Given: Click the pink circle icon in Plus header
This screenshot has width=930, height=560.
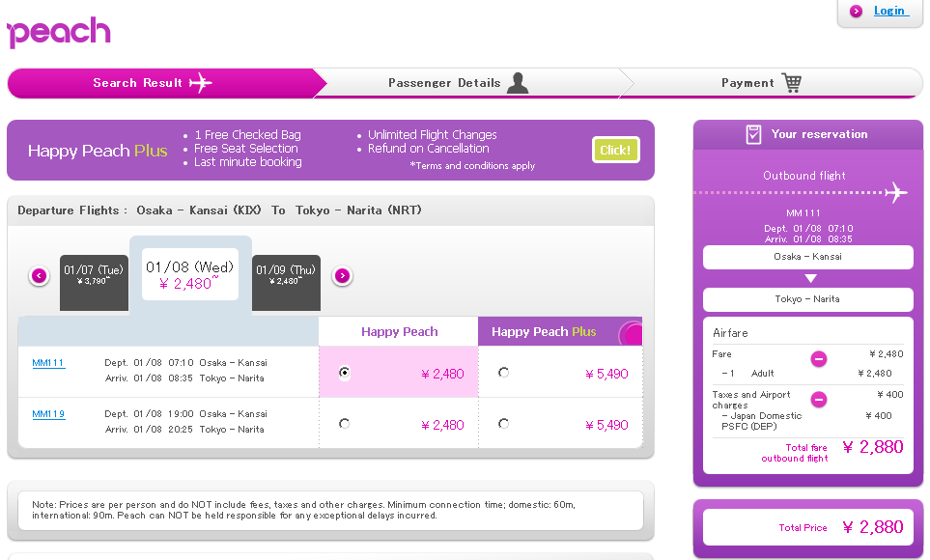Looking at the screenshot, I should (631, 333).
